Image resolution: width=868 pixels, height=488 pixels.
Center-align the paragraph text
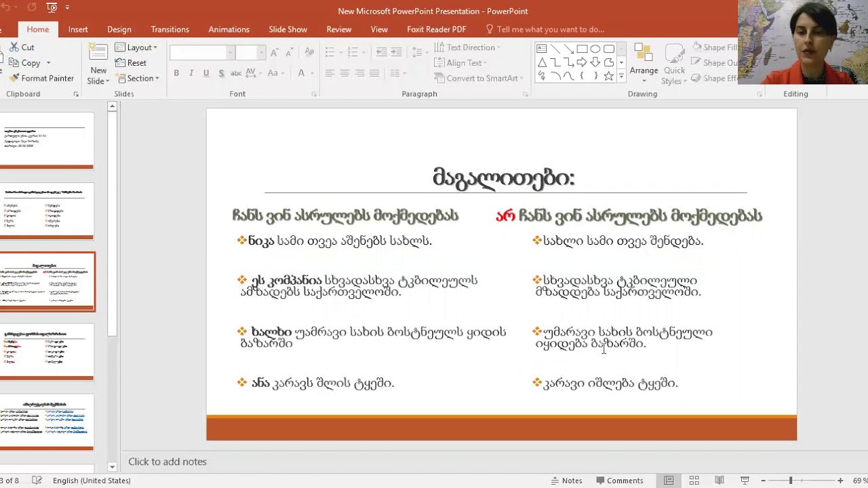[344, 73]
